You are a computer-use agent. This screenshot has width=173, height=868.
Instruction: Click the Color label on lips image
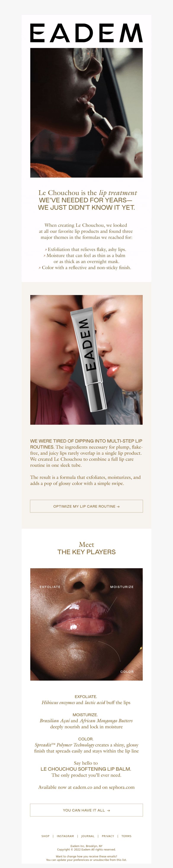pos(127,672)
